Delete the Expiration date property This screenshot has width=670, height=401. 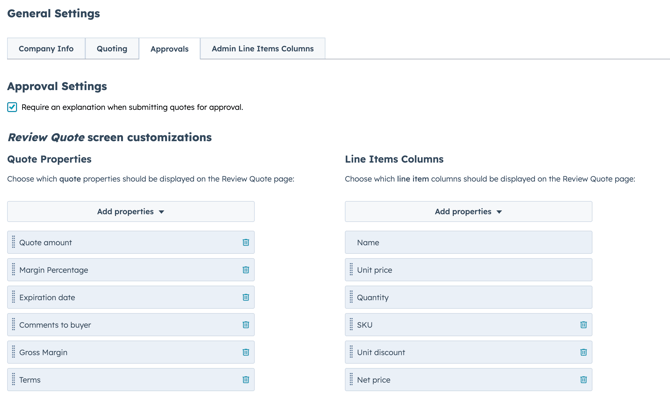click(x=245, y=298)
